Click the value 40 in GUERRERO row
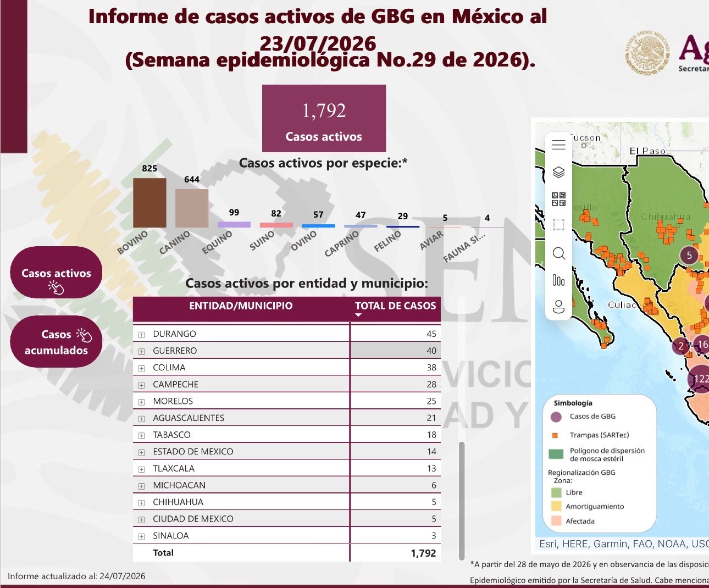The image size is (709, 588). pyautogui.click(x=431, y=351)
